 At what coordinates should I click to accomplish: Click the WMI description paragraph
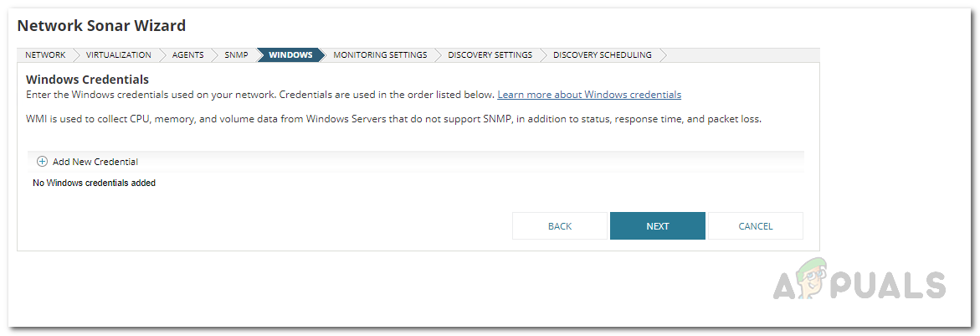point(393,119)
